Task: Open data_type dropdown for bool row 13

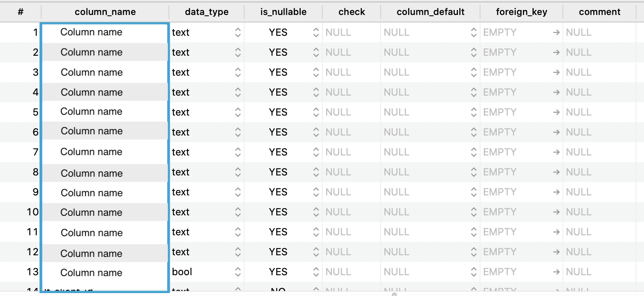Action: pyautogui.click(x=238, y=272)
